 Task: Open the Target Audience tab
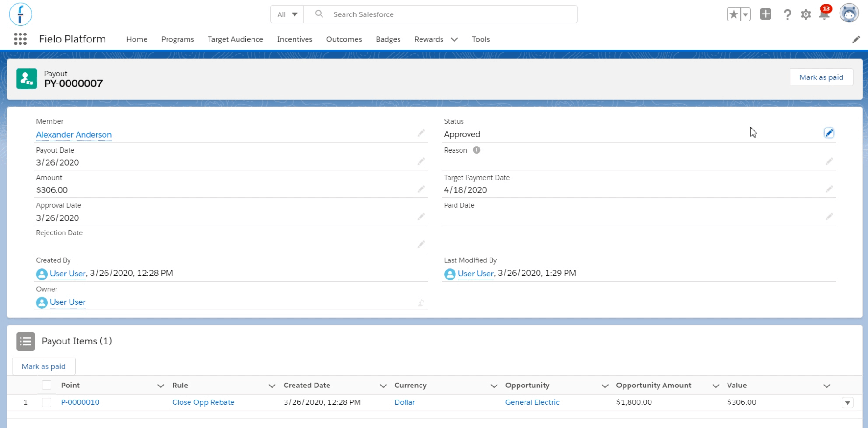tap(236, 39)
